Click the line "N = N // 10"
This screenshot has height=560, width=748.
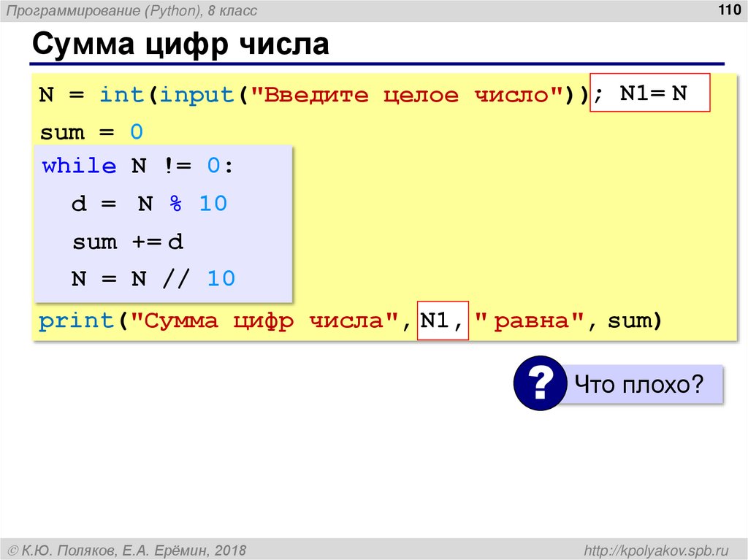[x=153, y=279]
